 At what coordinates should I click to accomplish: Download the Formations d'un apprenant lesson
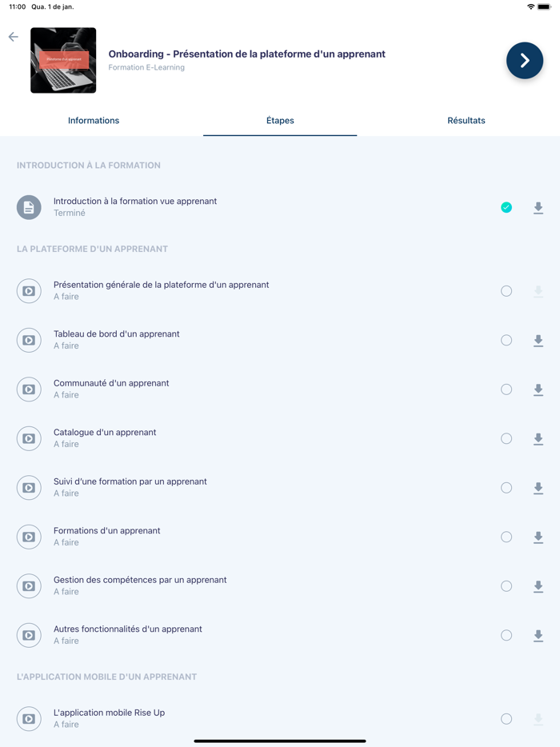click(x=538, y=537)
